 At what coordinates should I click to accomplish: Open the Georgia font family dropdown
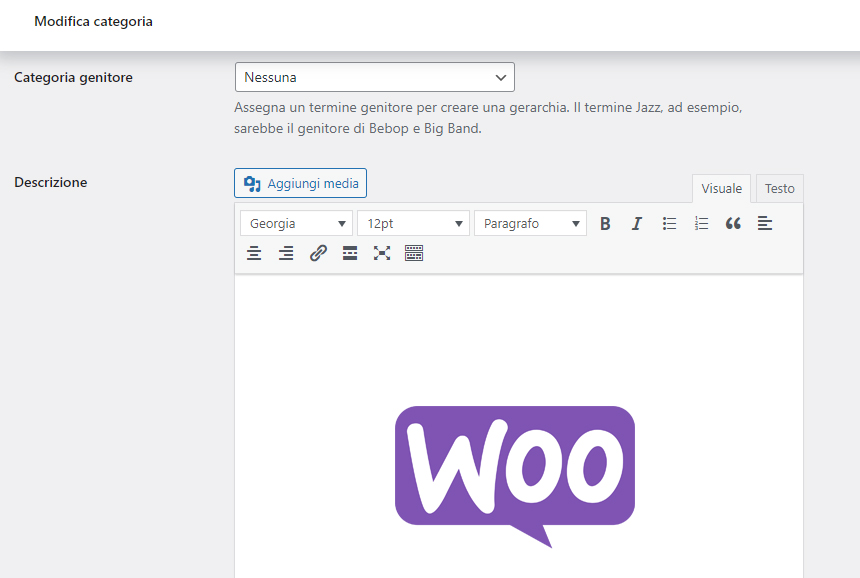296,224
